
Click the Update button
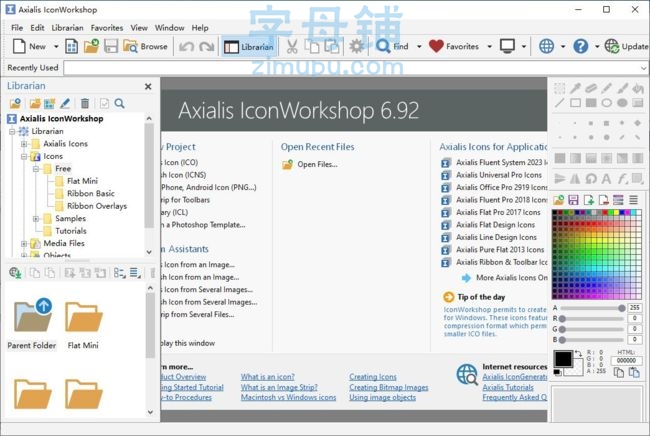626,46
